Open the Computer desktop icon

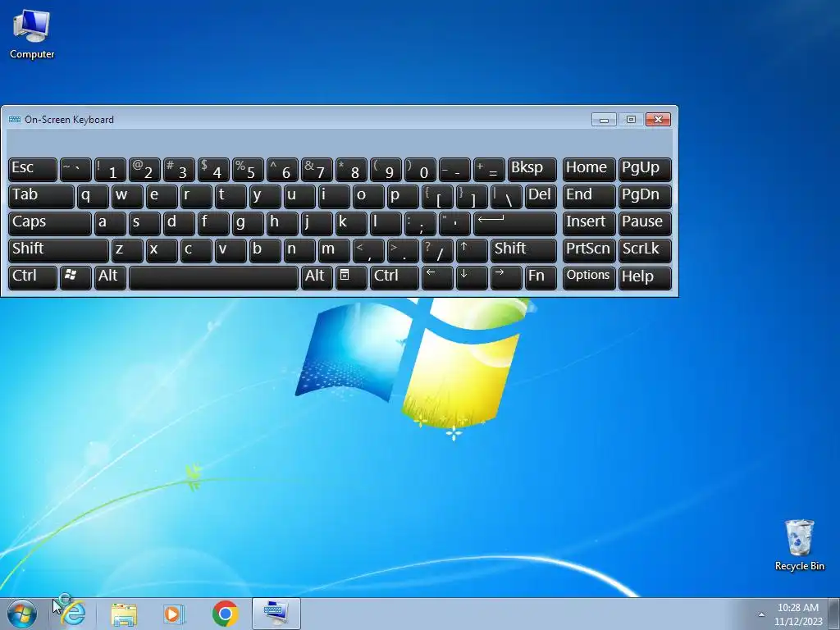pos(32,34)
